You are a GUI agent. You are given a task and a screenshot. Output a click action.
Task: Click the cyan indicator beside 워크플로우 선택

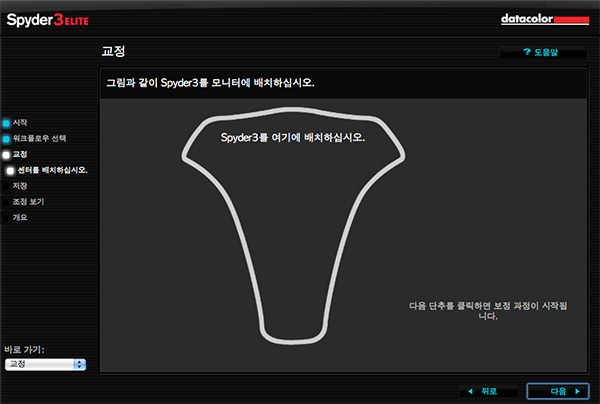click(6, 138)
